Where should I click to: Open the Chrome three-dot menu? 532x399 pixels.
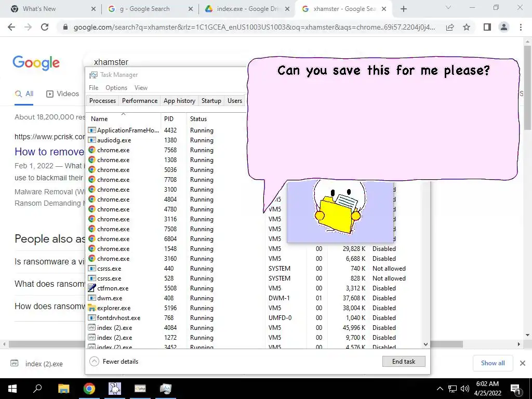click(521, 27)
